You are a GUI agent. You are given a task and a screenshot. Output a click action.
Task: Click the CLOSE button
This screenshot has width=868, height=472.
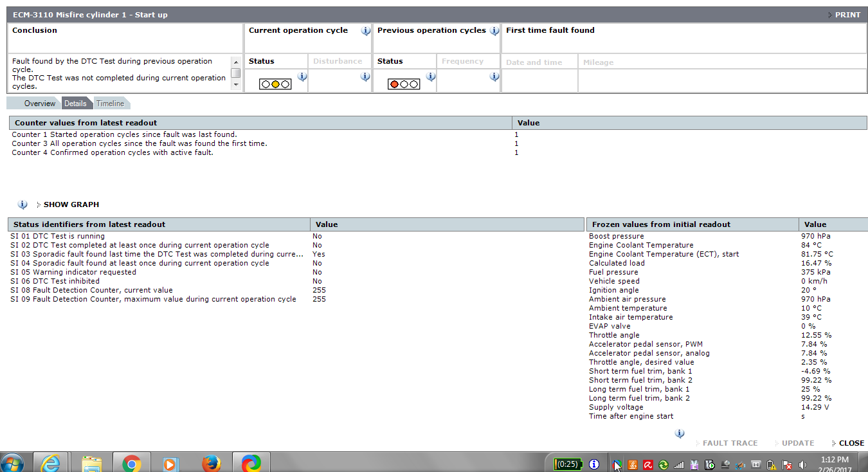(851, 443)
